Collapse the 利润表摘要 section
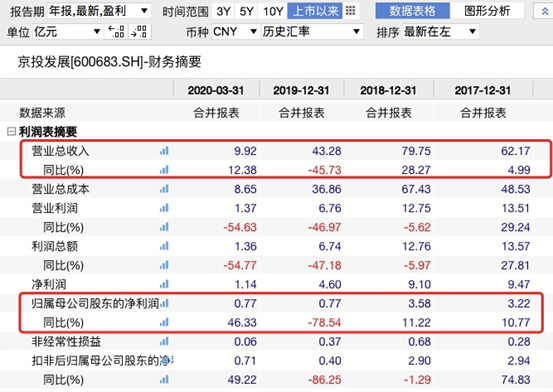553x392 pixels. point(11,132)
